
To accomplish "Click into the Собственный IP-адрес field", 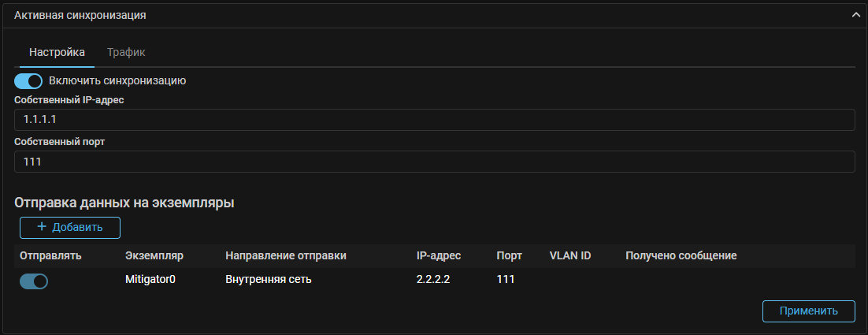I will point(434,120).
